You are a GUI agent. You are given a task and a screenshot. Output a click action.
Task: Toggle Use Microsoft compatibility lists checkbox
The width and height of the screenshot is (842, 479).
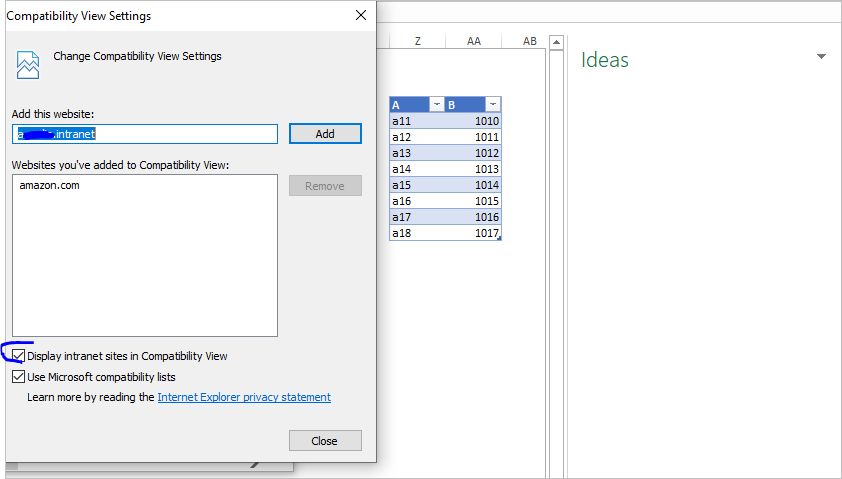[x=18, y=376]
